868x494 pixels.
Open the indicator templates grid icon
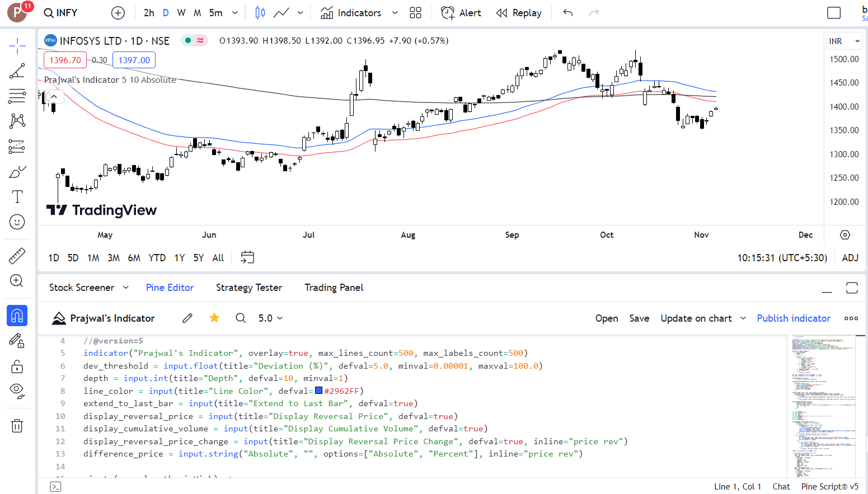click(415, 13)
